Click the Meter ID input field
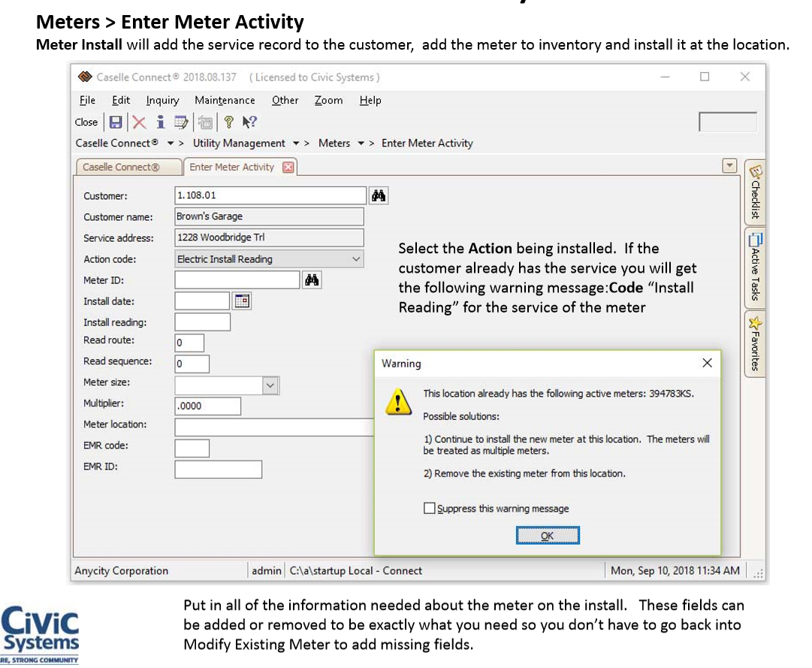 [237, 280]
